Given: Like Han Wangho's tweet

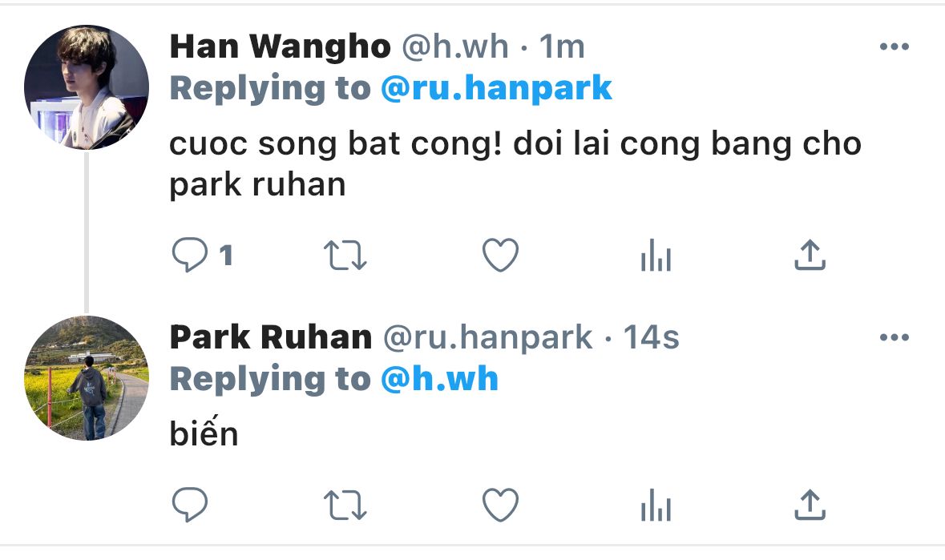Looking at the screenshot, I should [500, 255].
